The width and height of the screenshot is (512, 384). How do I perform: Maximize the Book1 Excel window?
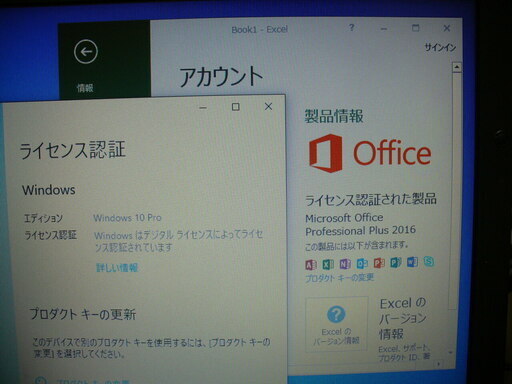click(x=415, y=28)
